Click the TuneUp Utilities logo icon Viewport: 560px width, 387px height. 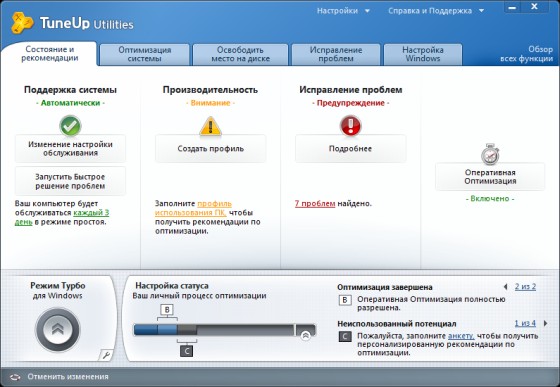pos(22,23)
